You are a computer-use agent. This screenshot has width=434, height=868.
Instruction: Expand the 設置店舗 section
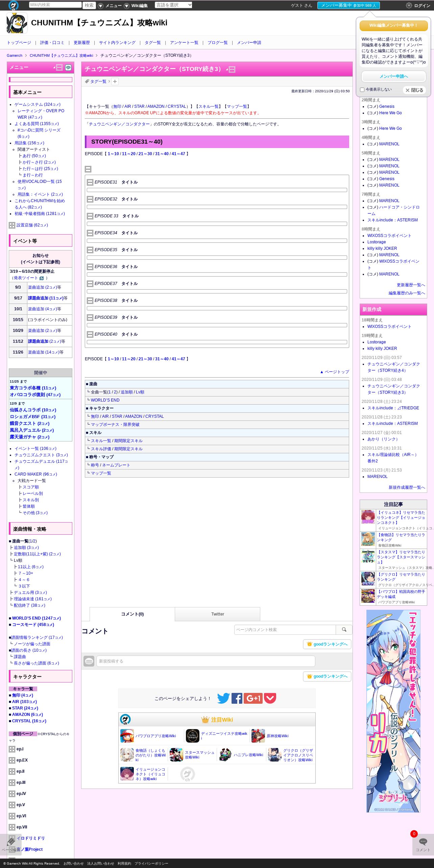coord(12,225)
